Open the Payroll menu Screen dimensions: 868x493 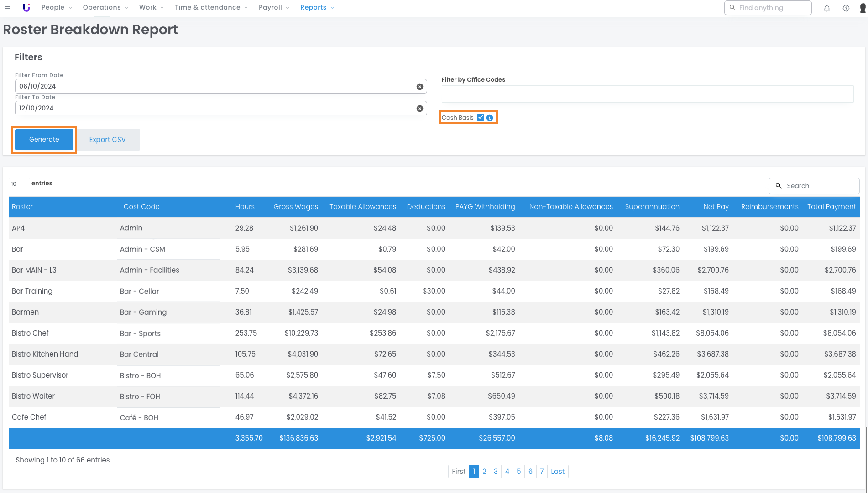[x=274, y=8]
